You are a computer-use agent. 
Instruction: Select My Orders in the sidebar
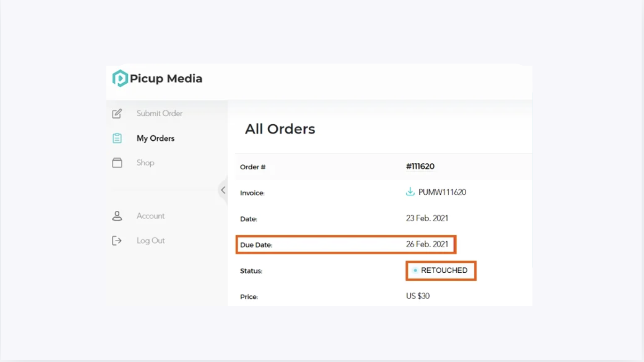pos(156,138)
